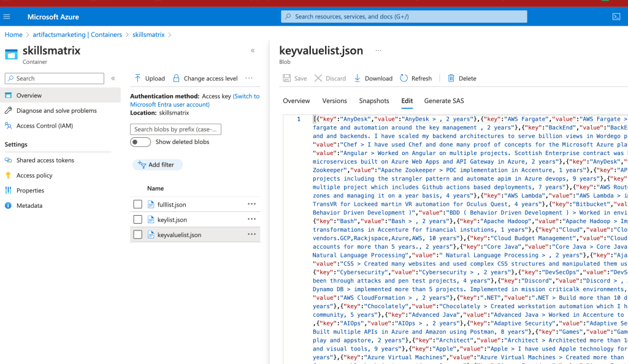Open the fulllist.json blob
Screen dimensions: 628x364
coord(172,205)
